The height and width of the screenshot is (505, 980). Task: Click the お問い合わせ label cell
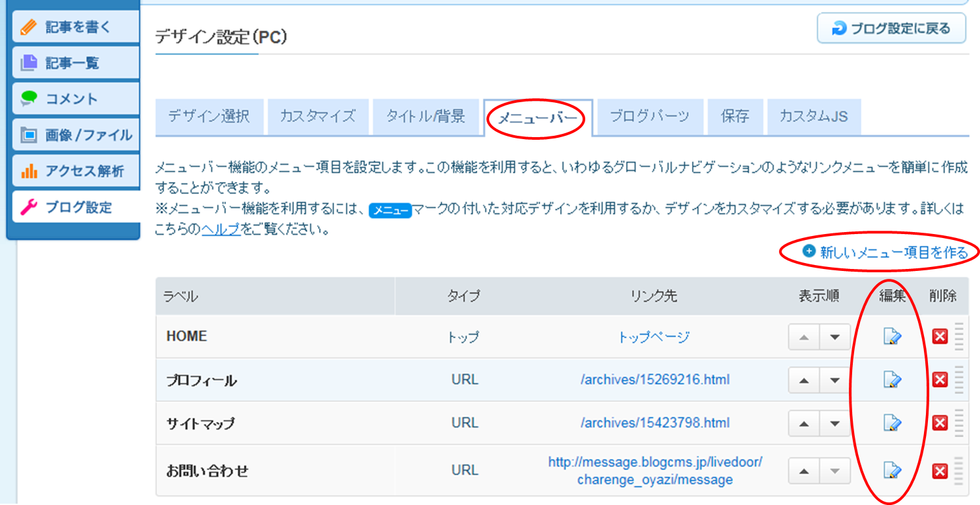(x=275, y=471)
